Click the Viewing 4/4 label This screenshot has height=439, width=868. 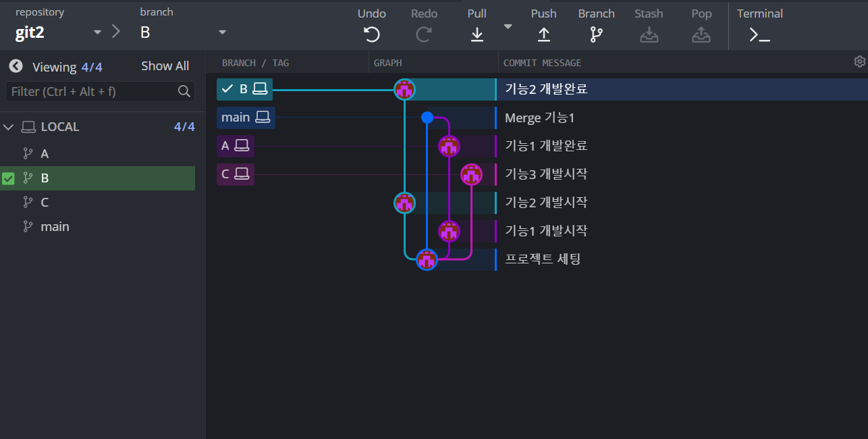67,67
